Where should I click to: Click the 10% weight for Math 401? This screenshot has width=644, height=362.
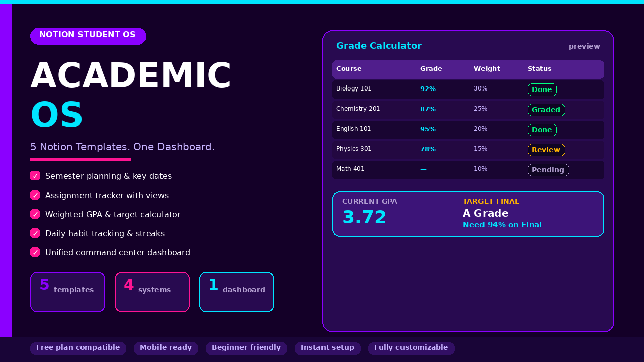[x=480, y=169]
